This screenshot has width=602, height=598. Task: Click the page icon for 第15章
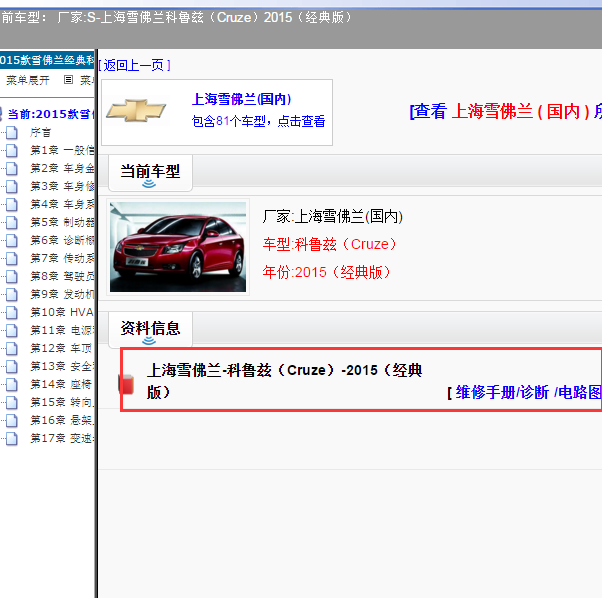click(12, 403)
